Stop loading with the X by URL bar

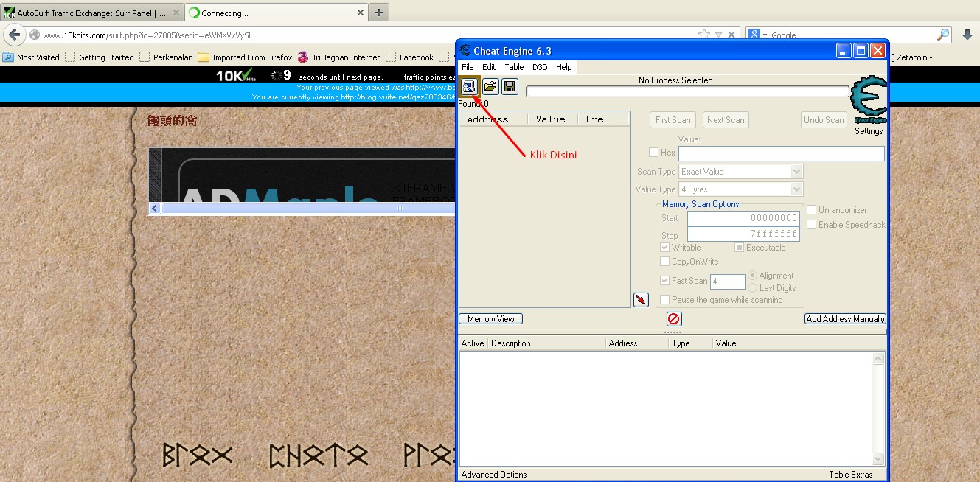(x=731, y=35)
